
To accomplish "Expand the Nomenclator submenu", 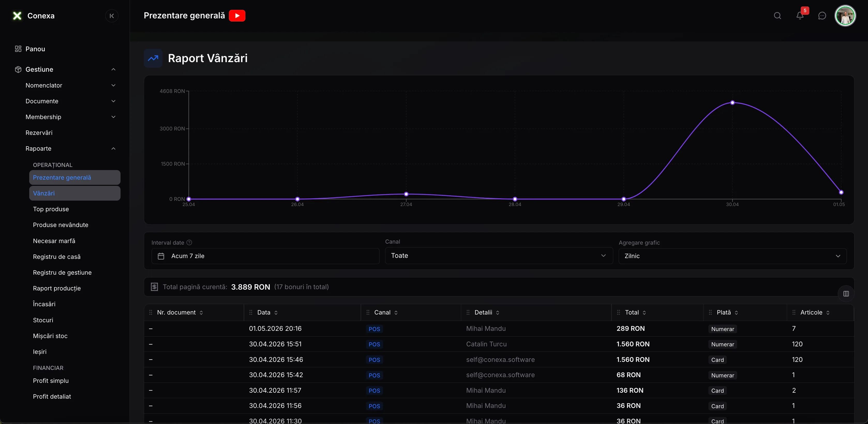I will (114, 85).
